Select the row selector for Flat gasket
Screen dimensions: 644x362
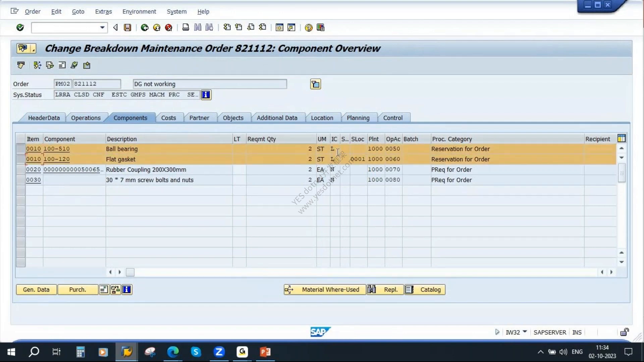(21, 159)
